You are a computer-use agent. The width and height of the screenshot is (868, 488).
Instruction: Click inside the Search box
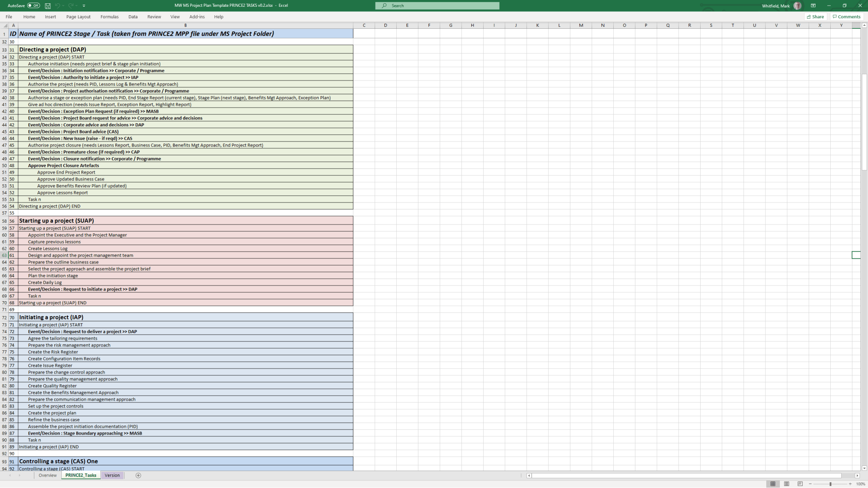[437, 6]
